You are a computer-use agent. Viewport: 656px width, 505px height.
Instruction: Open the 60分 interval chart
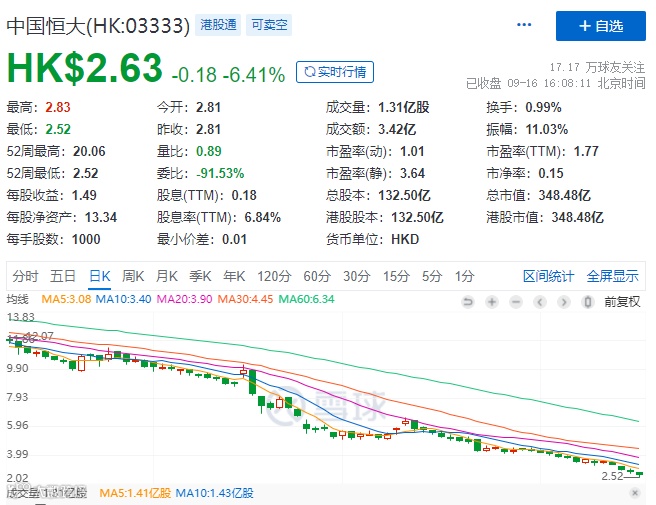tap(317, 276)
